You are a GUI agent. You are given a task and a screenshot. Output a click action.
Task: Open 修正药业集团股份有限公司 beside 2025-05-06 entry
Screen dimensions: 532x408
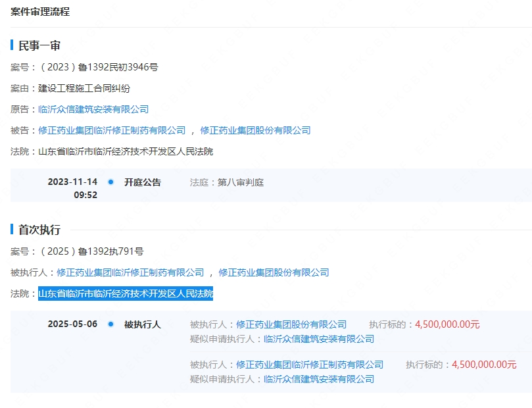pos(291,324)
